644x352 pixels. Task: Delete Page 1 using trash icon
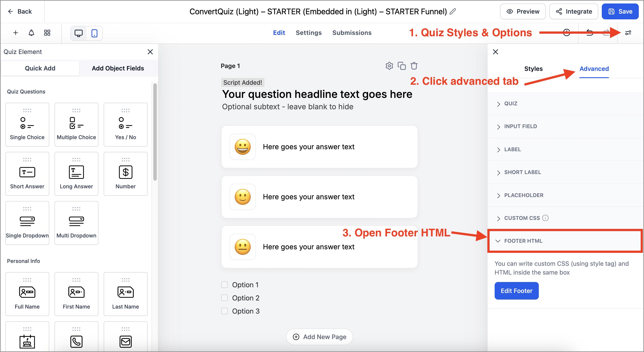414,66
